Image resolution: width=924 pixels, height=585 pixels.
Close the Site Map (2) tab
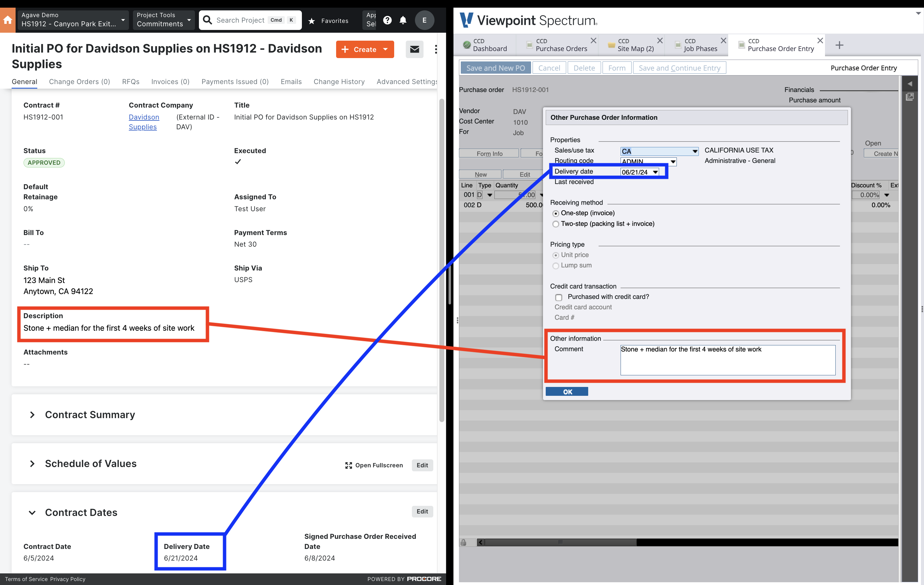660,41
